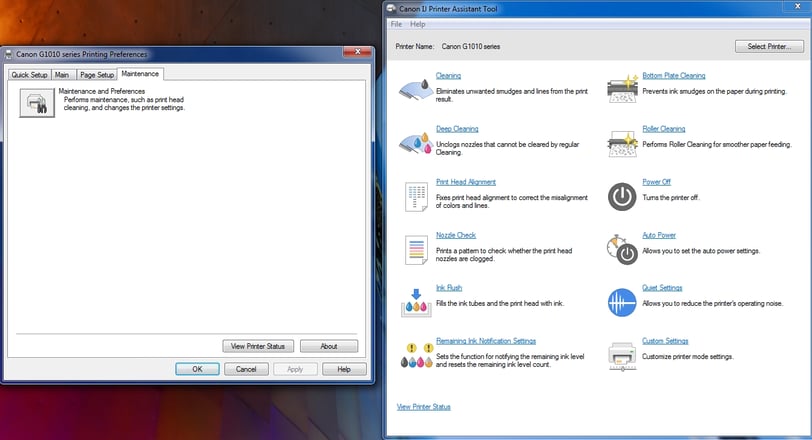Click the Printer Assistant Tool title bar icon
The height and width of the screenshot is (440, 812).
point(392,8)
